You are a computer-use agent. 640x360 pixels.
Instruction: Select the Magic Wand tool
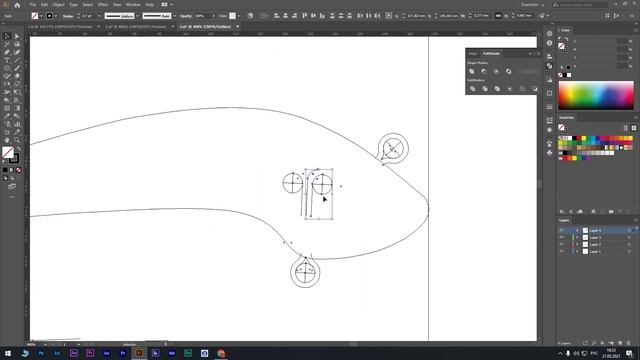point(7,44)
